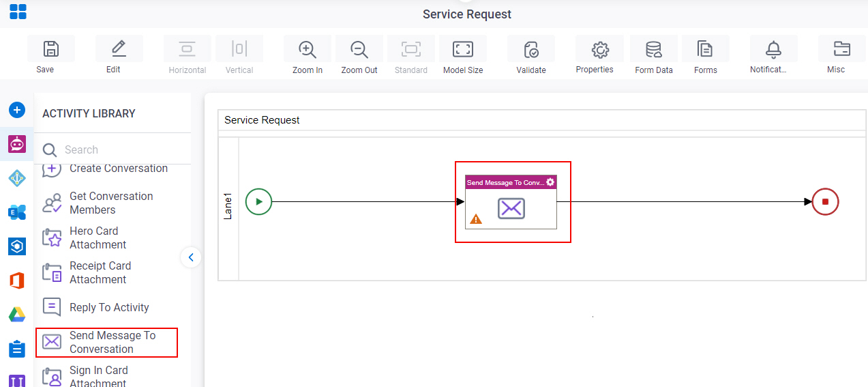Viewport: 868px width, 387px height.
Task: Choose Send Message To Conversation activity
Action: (x=106, y=342)
